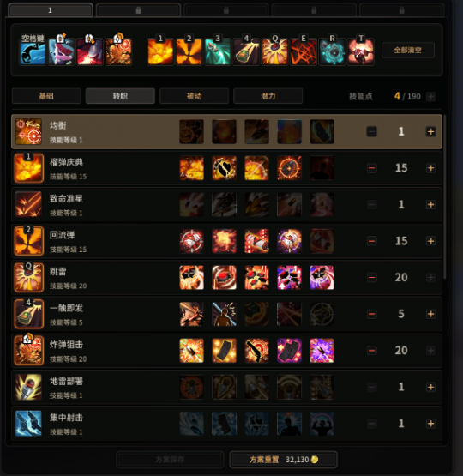Raise 一触即发 skill level by one

pos(430,314)
